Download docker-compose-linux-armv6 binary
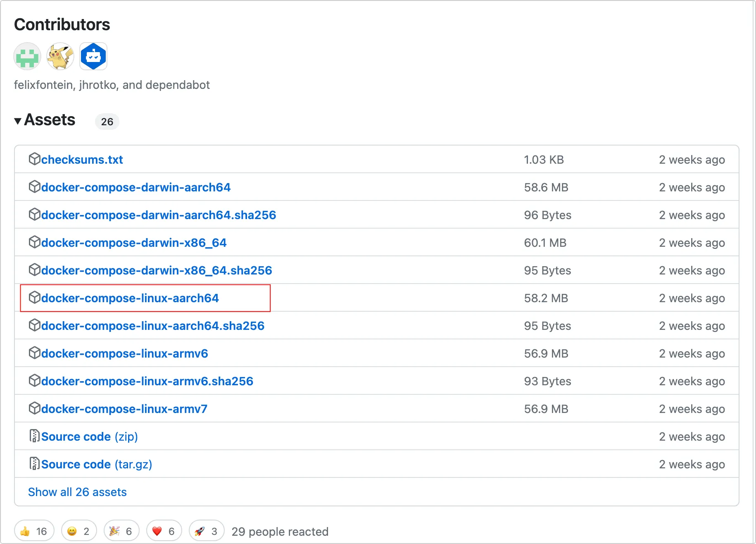The width and height of the screenshot is (756, 544). (125, 353)
